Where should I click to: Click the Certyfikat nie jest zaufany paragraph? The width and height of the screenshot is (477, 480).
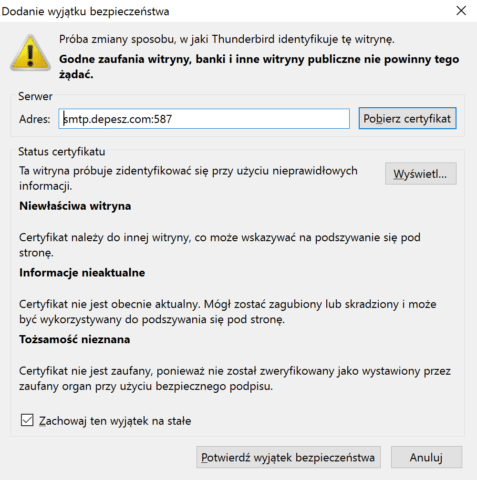point(235,378)
